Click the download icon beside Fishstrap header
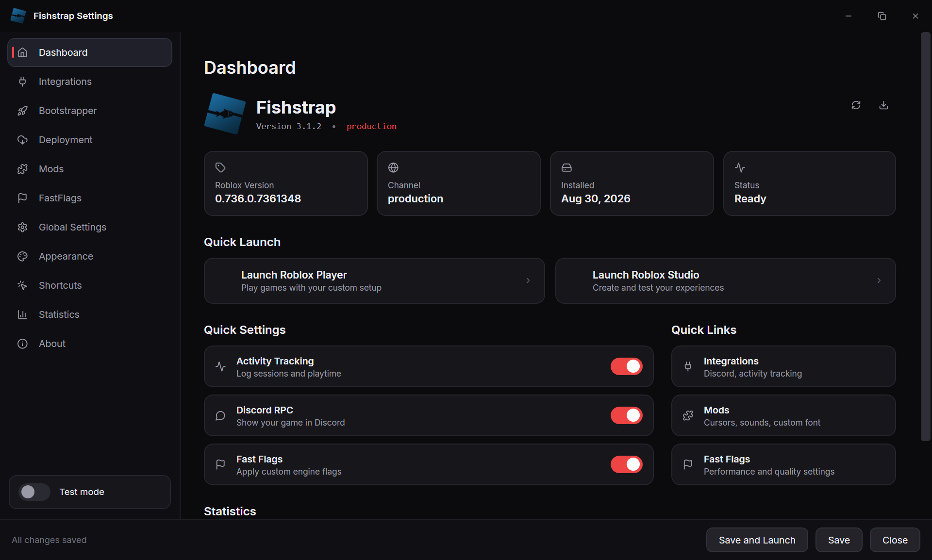932x560 pixels. (x=883, y=105)
